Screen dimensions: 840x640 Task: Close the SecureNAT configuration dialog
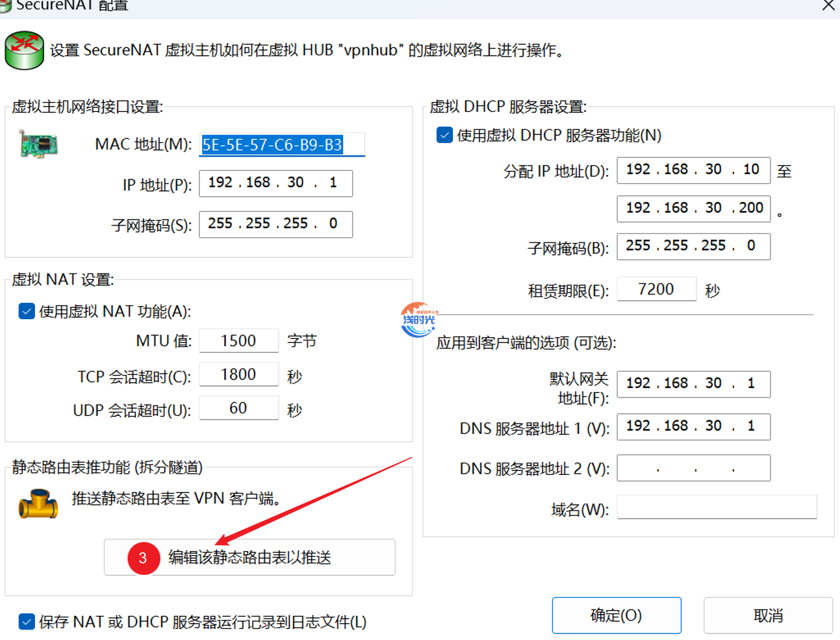[828, 6]
